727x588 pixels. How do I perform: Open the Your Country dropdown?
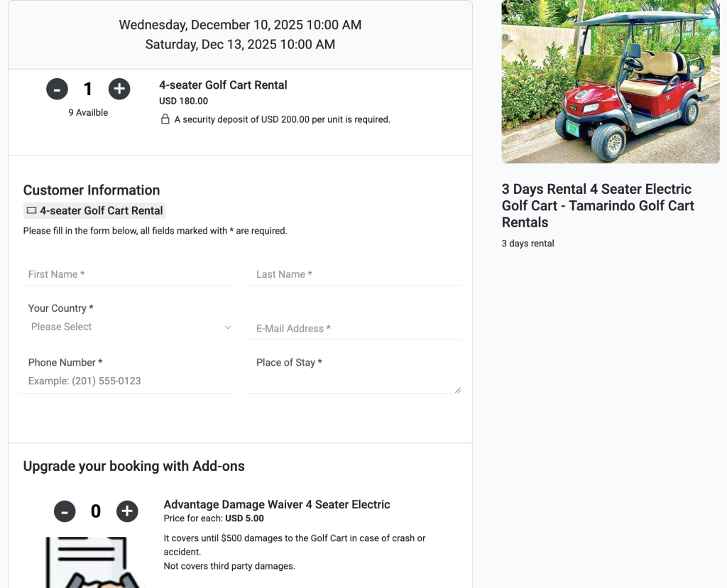(126, 327)
